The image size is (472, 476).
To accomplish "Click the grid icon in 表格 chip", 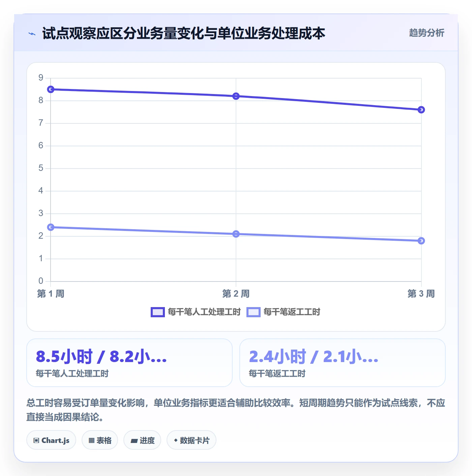I will point(91,441).
